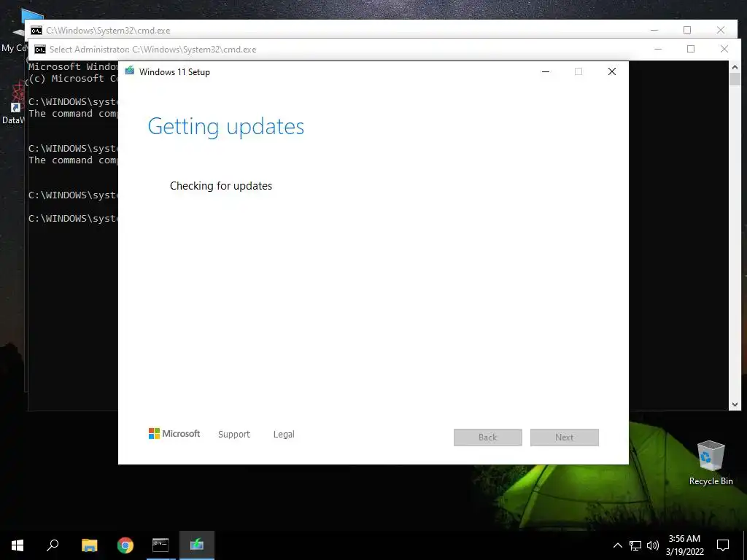Select the Recycle Bin desktop icon

coord(711,462)
